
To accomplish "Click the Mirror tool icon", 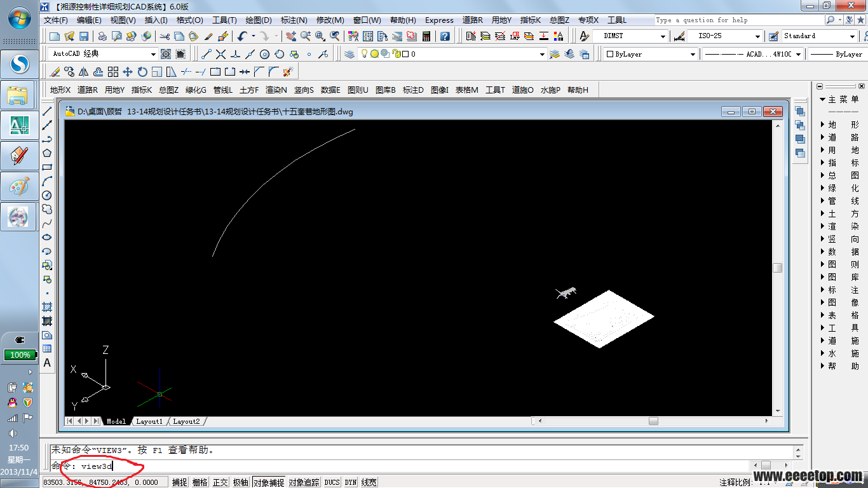I will pos(84,72).
